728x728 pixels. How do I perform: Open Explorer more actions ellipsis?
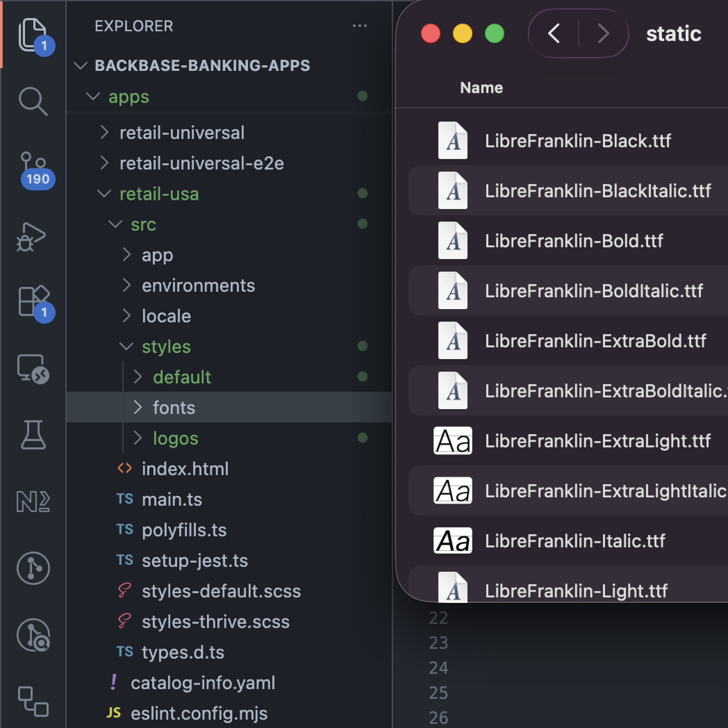(359, 26)
